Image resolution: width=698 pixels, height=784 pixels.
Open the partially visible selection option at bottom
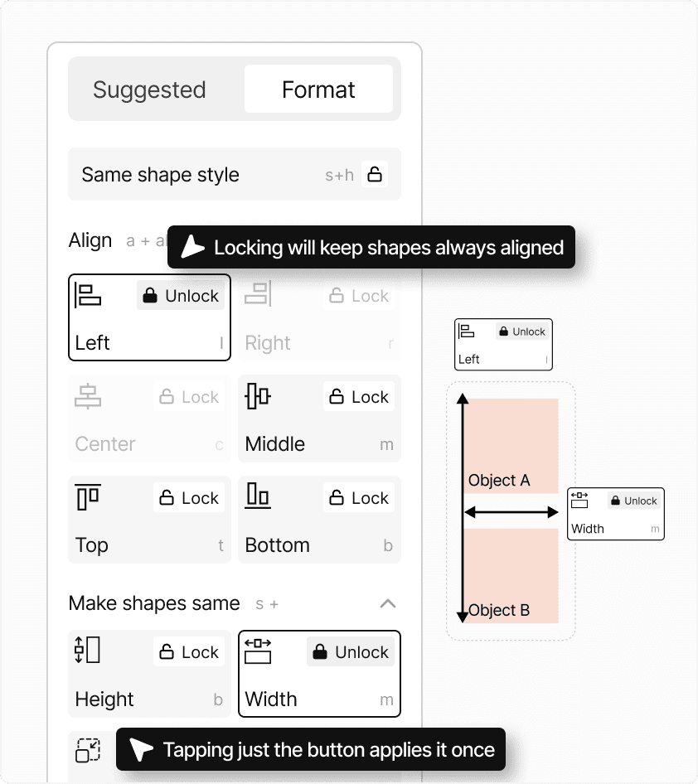(88, 748)
